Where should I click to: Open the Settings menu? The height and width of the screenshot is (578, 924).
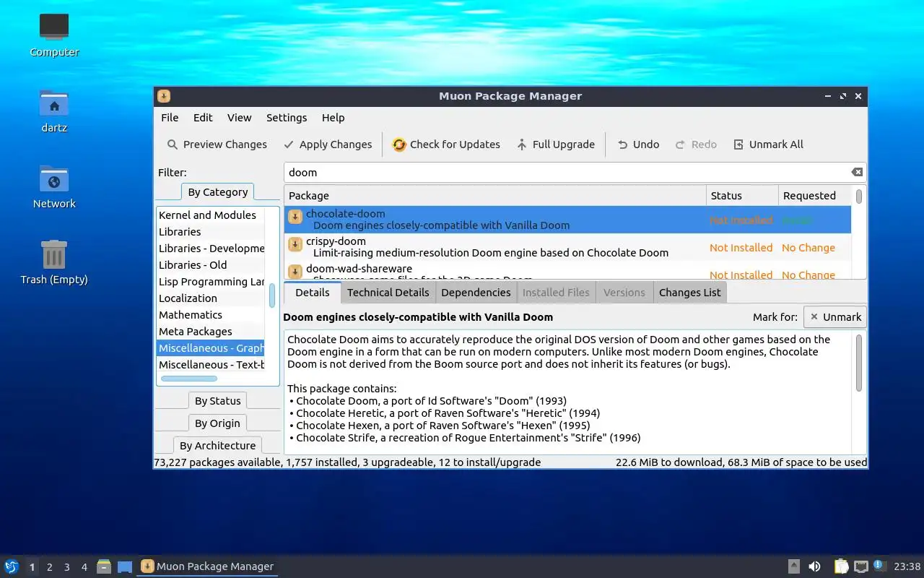click(287, 118)
